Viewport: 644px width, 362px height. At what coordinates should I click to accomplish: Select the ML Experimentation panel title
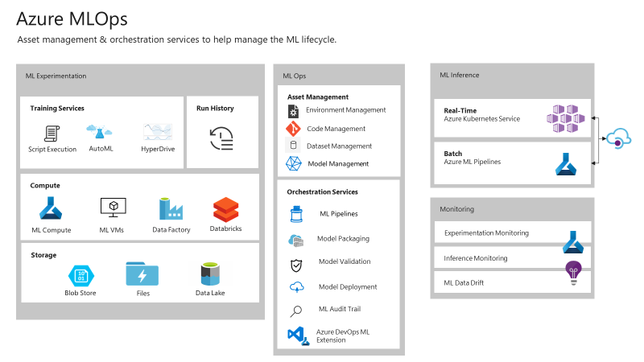click(56, 76)
